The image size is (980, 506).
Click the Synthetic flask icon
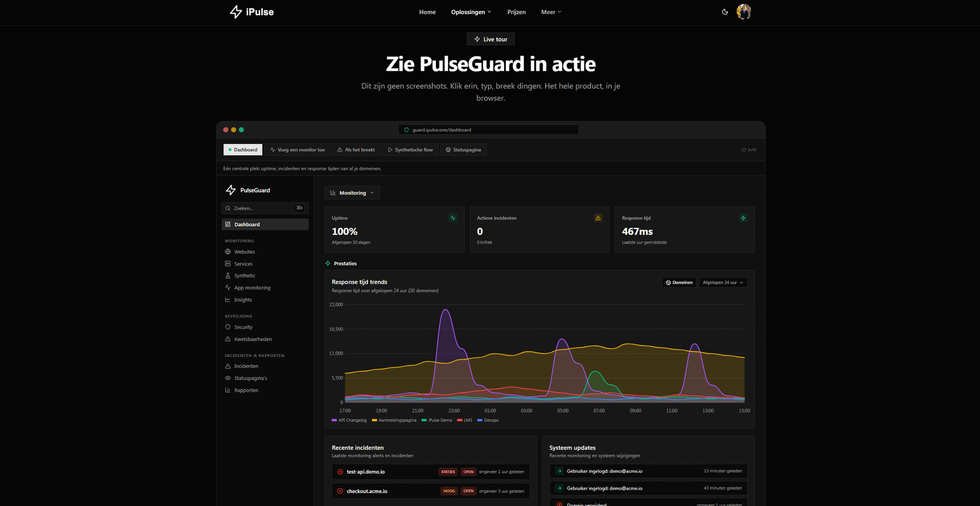(x=228, y=275)
